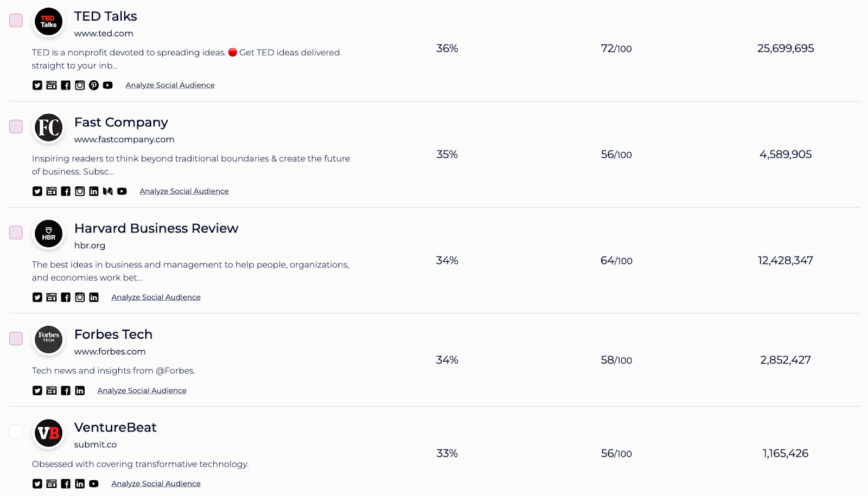Open Harvard Business Review Twitter icon
The image size is (868, 496).
[x=37, y=297]
